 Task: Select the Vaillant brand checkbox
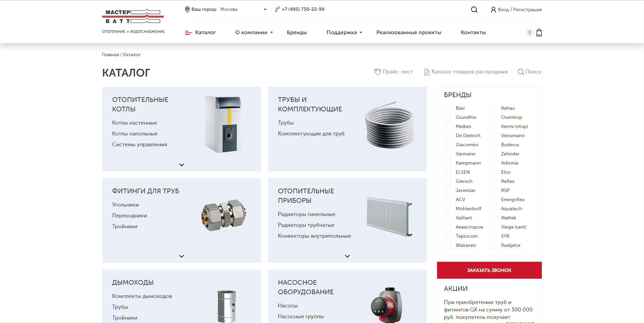click(447, 218)
